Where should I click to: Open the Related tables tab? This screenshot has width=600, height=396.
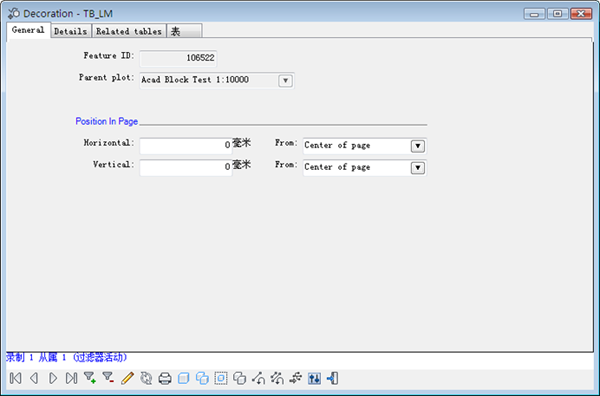pos(129,31)
